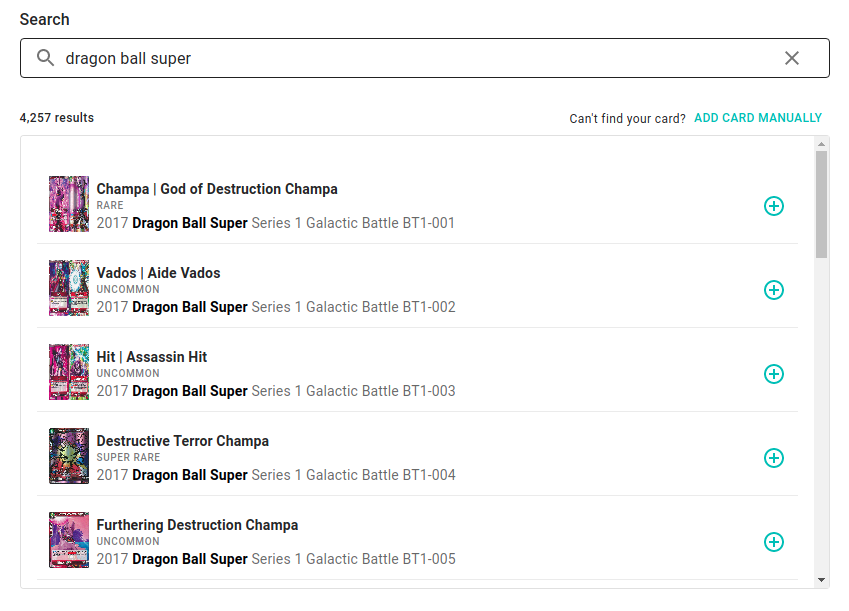Image resolution: width=849 pixels, height=611 pixels.
Task: Click Add Card Manually link
Action: 758,118
